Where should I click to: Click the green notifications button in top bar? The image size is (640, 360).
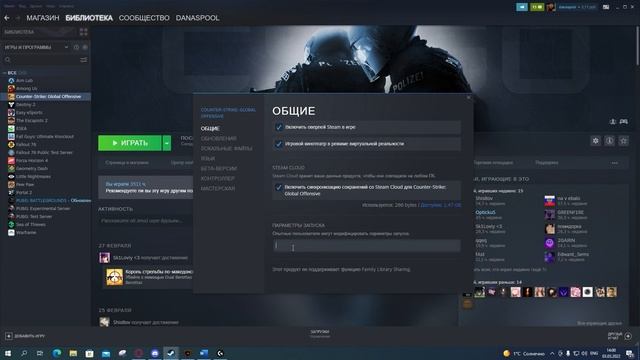tap(537, 7)
